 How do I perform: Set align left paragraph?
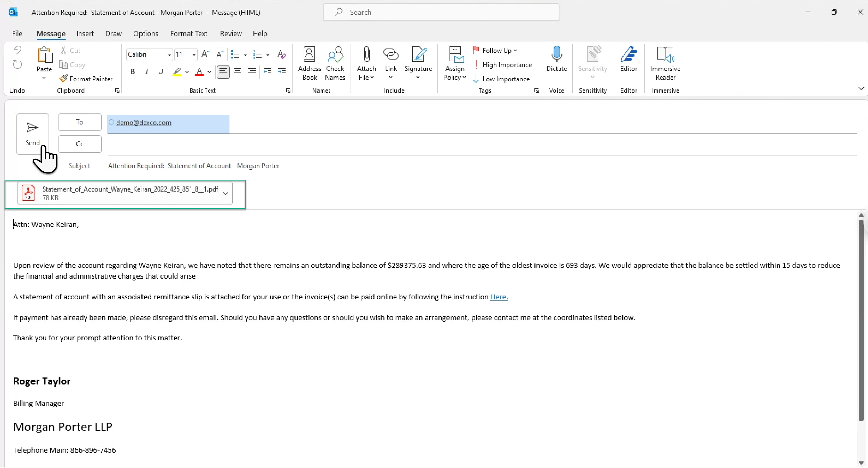(x=223, y=72)
